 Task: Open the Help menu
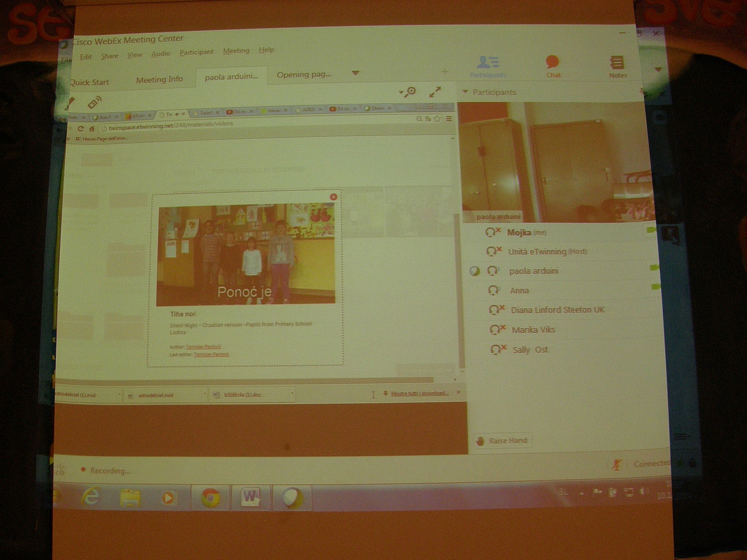pyautogui.click(x=266, y=50)
